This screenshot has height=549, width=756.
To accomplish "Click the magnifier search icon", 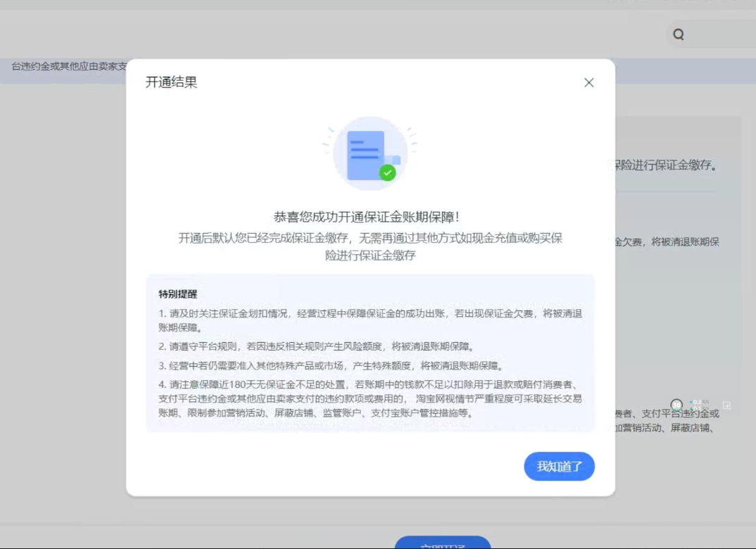I will [x=679, y=34].
